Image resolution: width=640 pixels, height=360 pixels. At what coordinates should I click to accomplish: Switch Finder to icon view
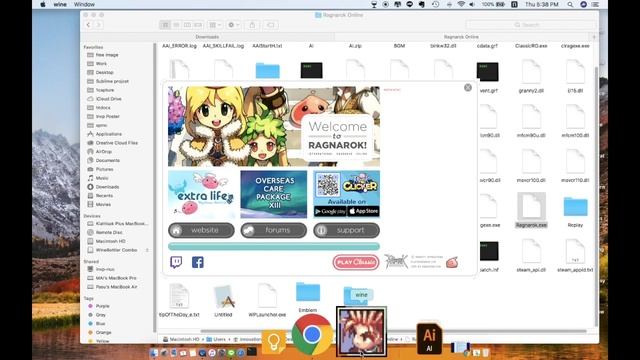(165, 25)
